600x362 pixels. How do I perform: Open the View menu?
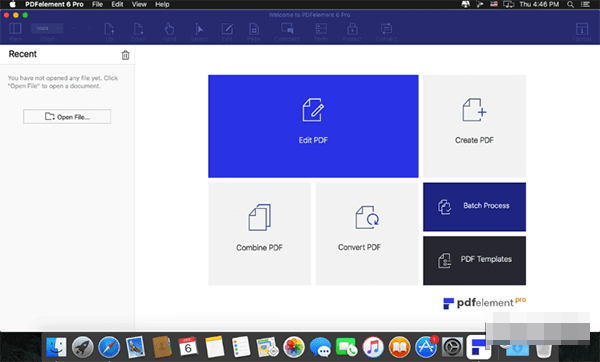tap(139, 5)
